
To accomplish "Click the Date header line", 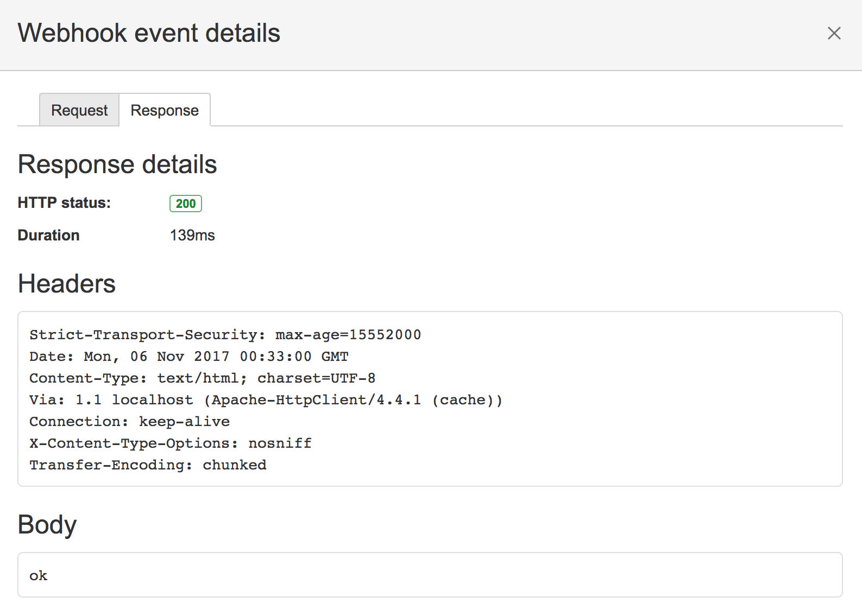I will point(188,357).
